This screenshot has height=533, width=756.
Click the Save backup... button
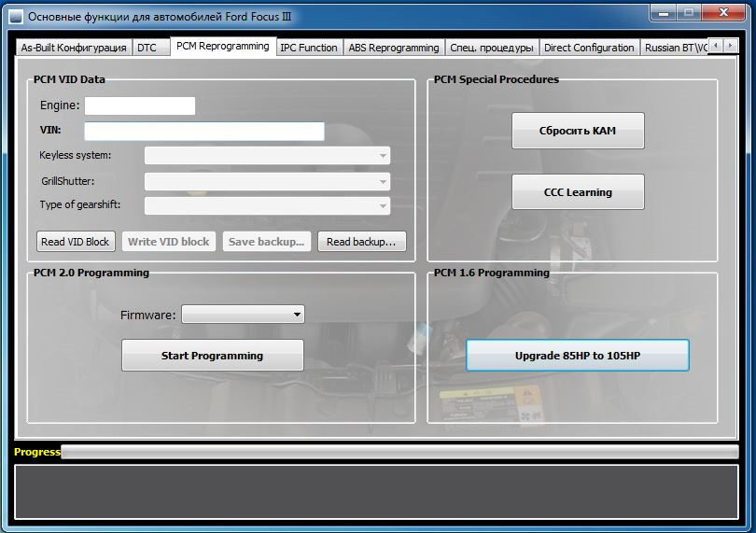pos(267,242)
